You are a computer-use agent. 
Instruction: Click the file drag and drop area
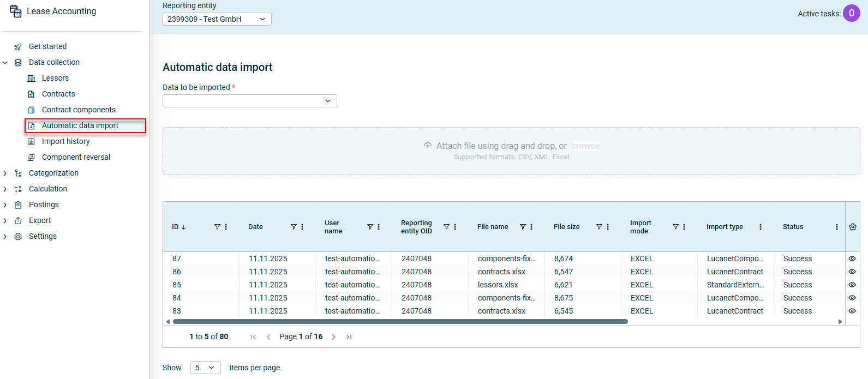(x=511, y=151)
